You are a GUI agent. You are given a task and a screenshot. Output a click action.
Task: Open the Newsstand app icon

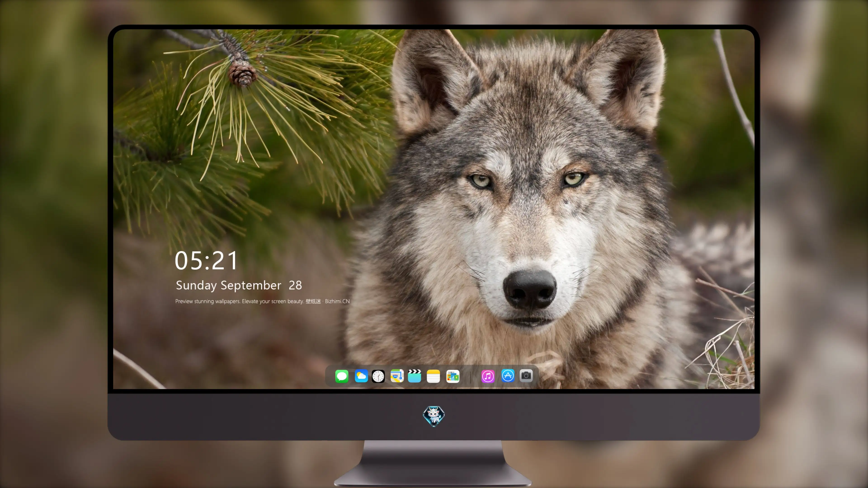tap(453, 376)
